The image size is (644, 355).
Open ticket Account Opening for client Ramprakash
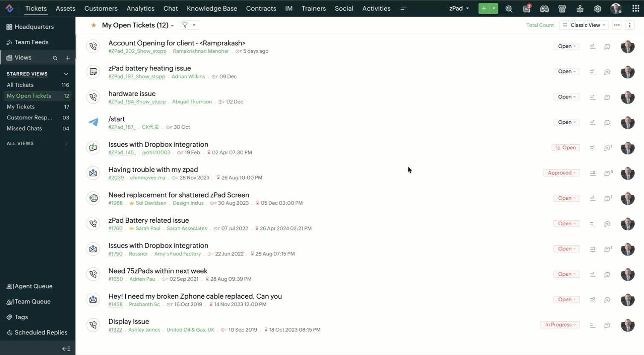pos(177,43)
